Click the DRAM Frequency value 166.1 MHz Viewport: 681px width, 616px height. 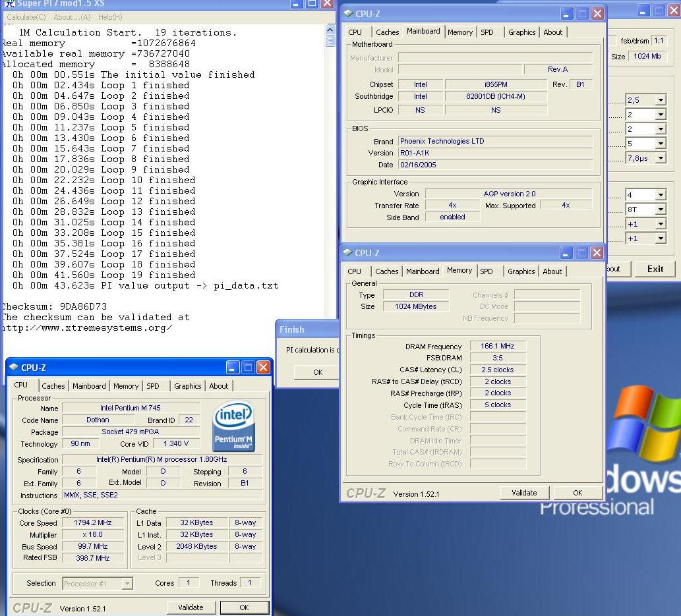[498, 346]
